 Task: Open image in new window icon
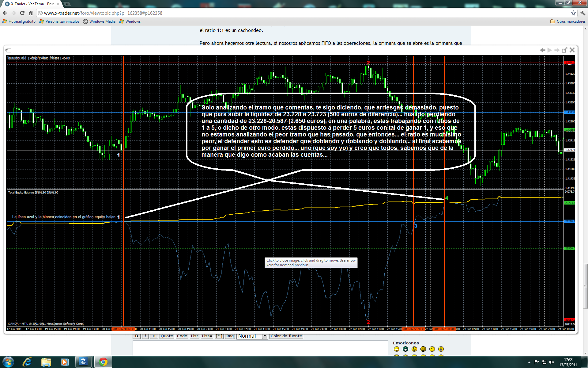tap(564, 50)
